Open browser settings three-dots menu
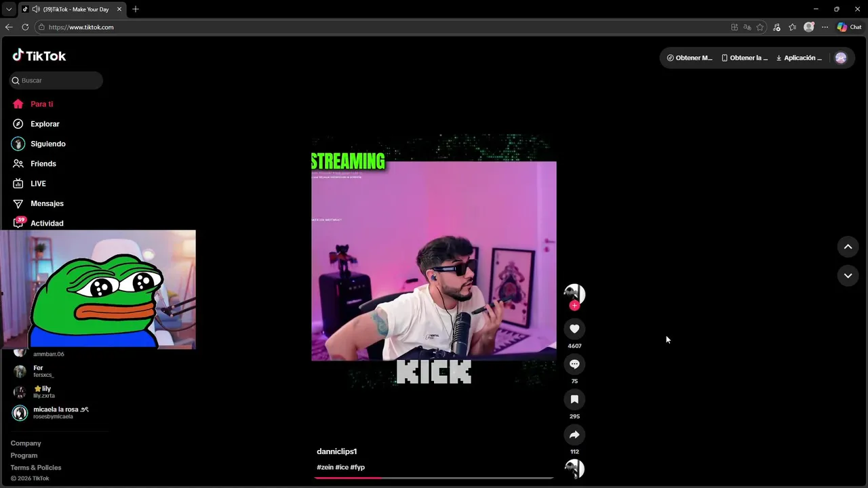This screenshot has width=868, height=488. [825, 27]
